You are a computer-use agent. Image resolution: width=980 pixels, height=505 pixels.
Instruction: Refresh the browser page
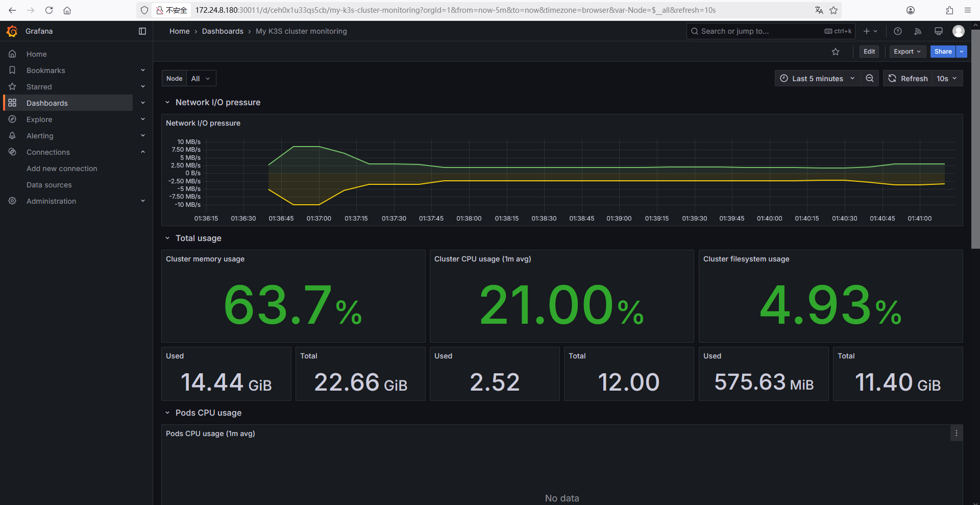coord(49,10)
